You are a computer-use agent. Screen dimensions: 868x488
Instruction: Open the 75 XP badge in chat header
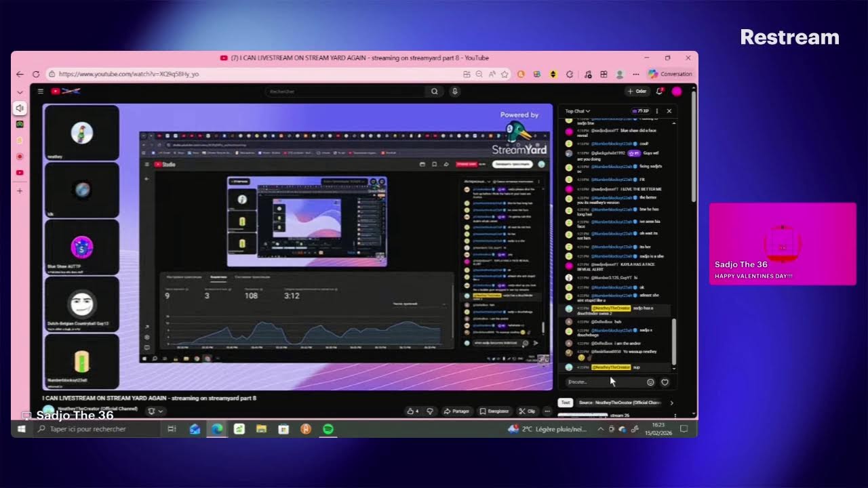click(x=640, y=111)
